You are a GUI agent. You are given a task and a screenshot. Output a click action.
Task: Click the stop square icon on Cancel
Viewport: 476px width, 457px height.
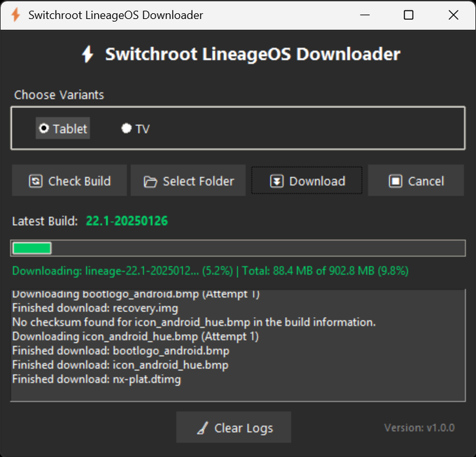(395, 181)
